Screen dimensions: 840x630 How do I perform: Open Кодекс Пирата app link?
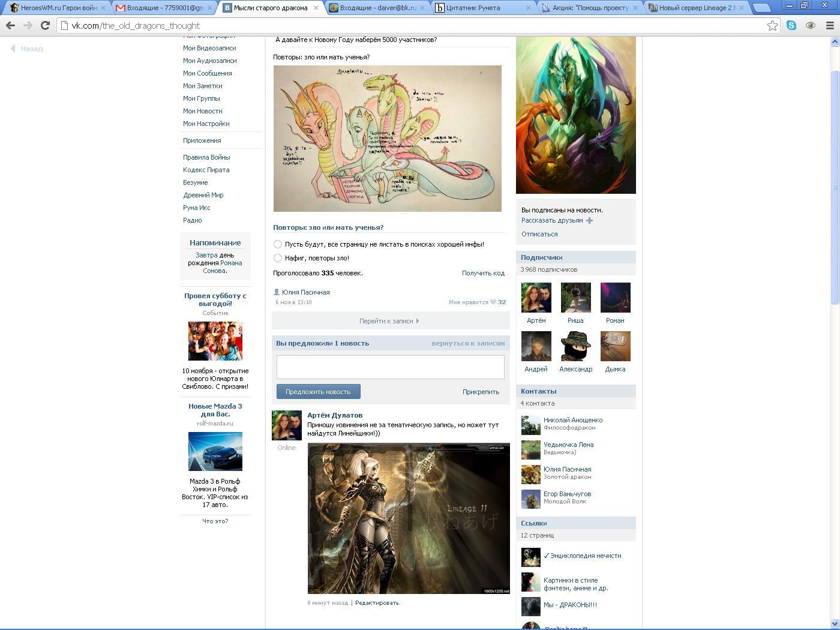pyautogui.click(x=206, y=170)
